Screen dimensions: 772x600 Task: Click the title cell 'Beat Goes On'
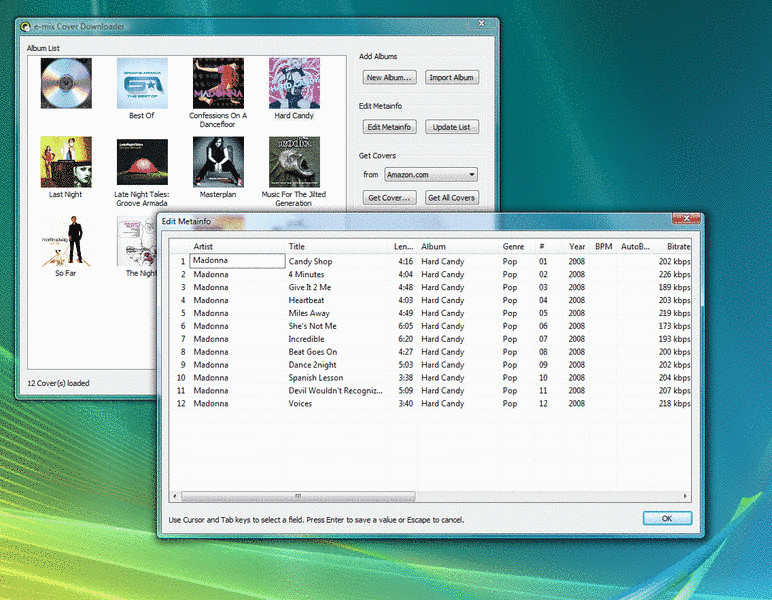[x=313, y=351]
